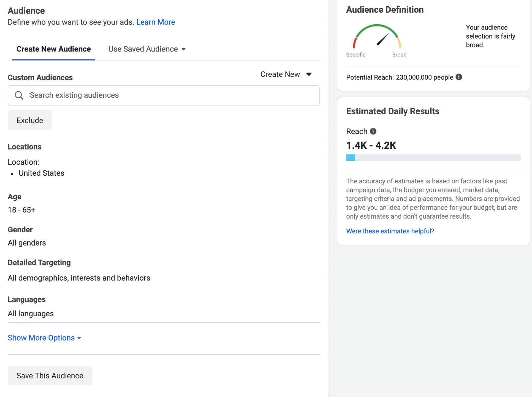Focus the Search existing audiences field
Screen dimensions: 532x397
(164, 96)
